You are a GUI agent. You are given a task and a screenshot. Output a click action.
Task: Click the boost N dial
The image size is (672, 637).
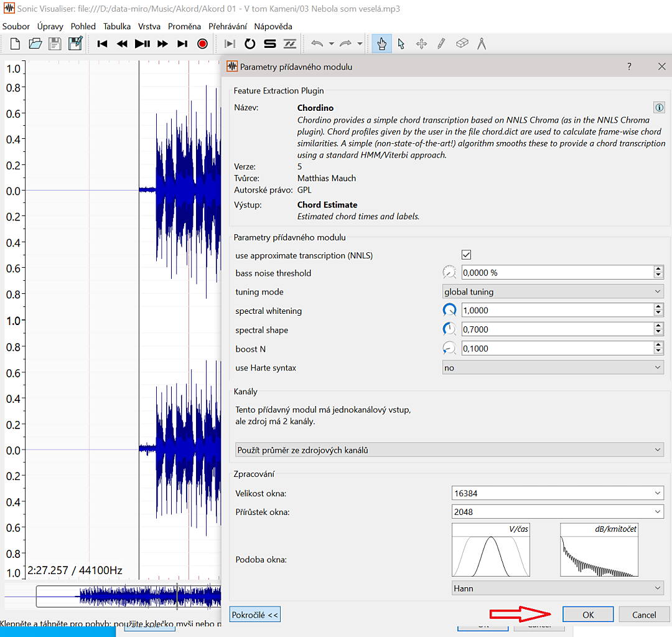[449, 348]
